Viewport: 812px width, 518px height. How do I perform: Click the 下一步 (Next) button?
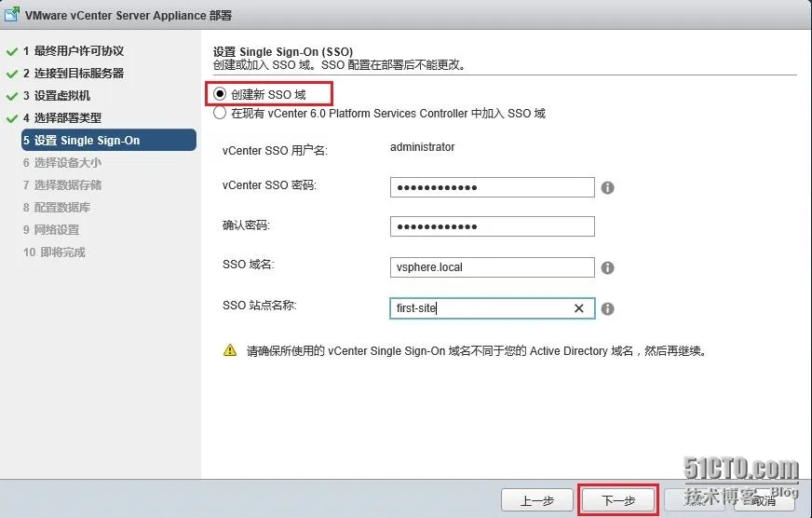618,500
